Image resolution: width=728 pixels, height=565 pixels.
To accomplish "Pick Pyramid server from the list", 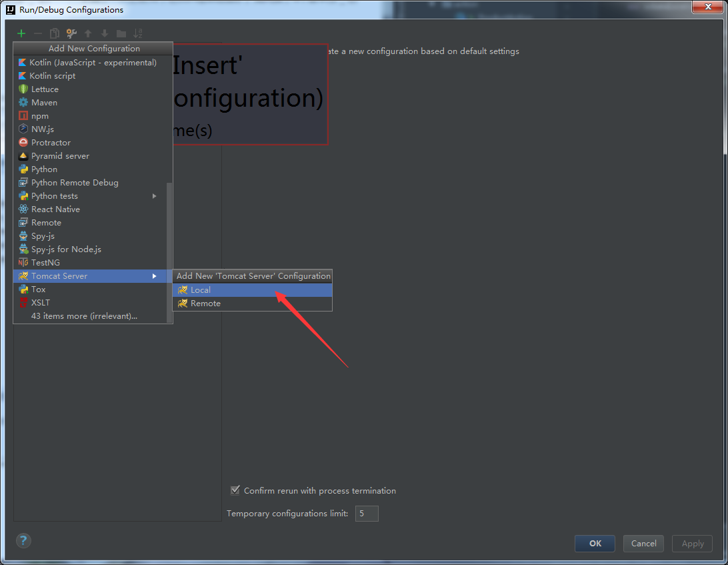I will click(x=60, y=155).
